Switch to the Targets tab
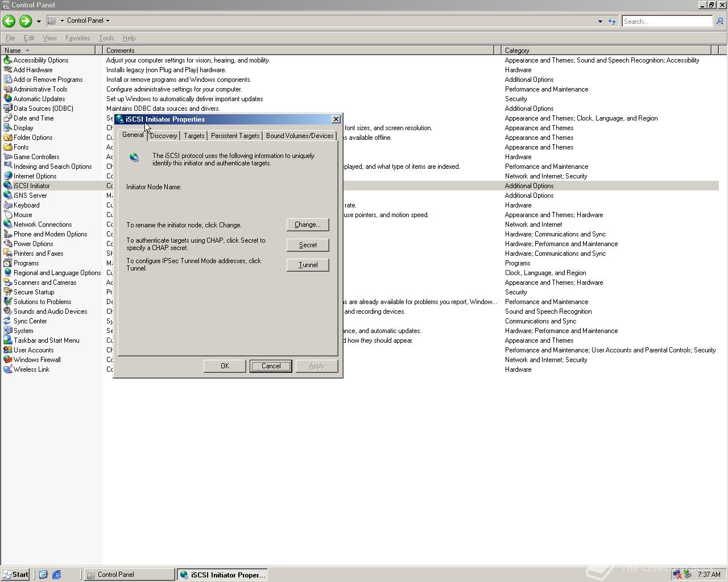This screenshot has width=728, height=582. tap(194, 136)
